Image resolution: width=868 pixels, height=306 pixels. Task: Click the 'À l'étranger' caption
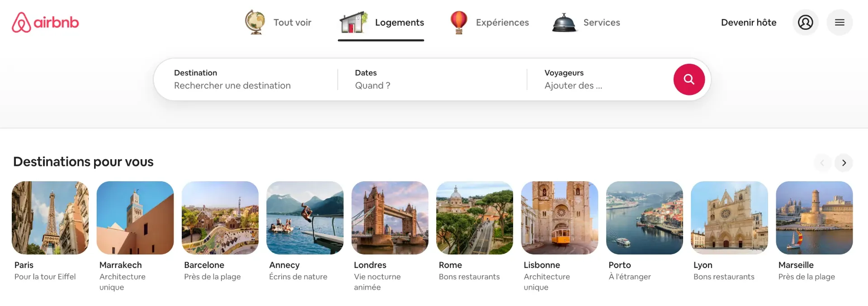pyautogui.click(x=630, y=277)
